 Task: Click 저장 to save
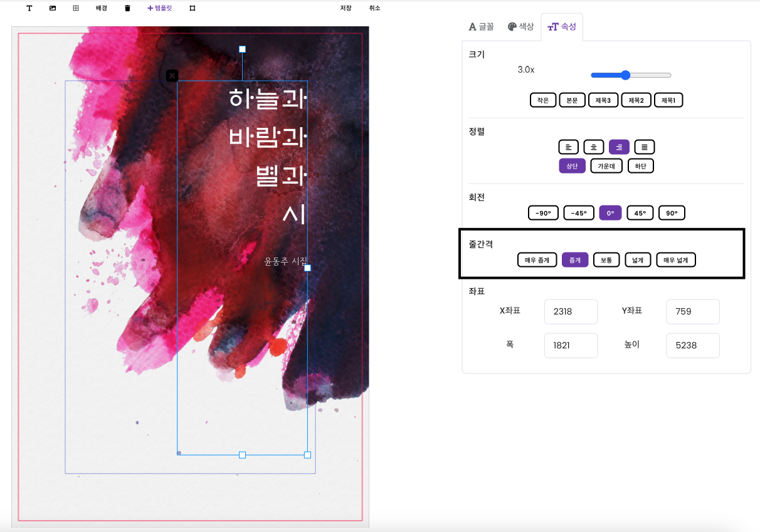point(346,8)
